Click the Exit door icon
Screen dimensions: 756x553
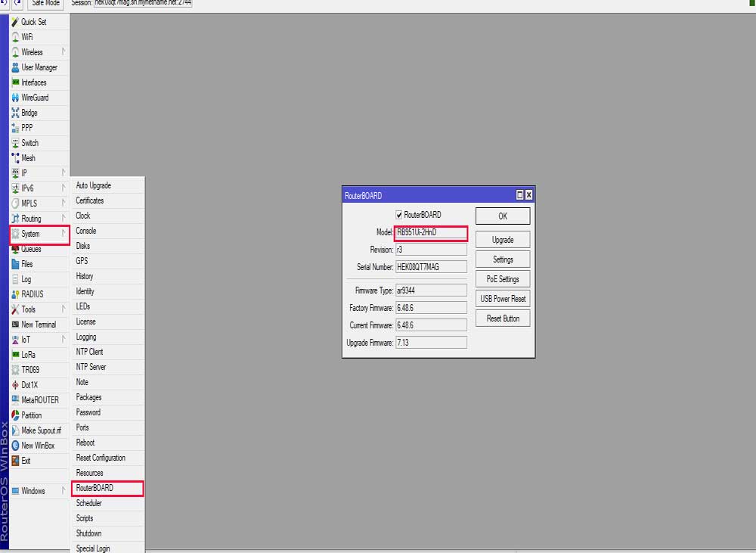(x=15, y=461)
